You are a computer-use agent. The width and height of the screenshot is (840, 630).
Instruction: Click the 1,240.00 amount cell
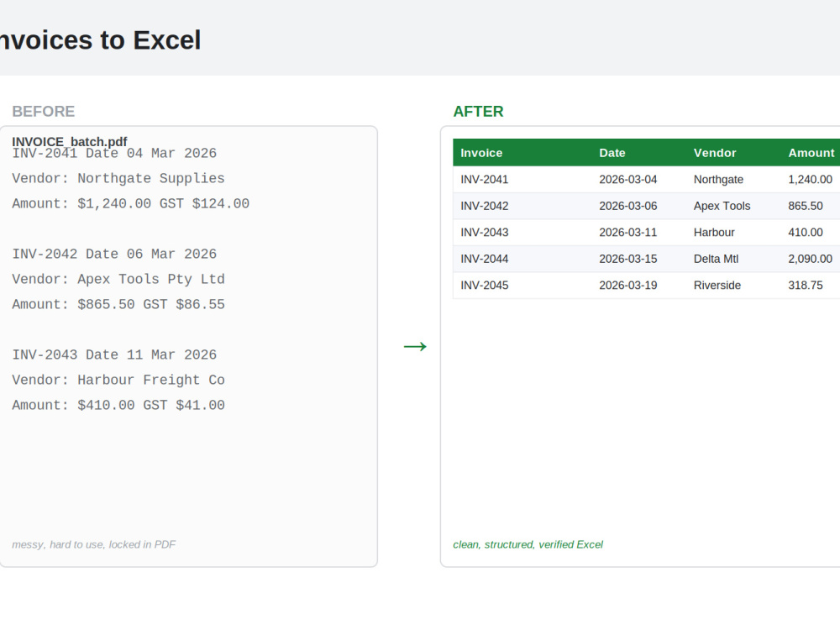[x=811, y=180]
